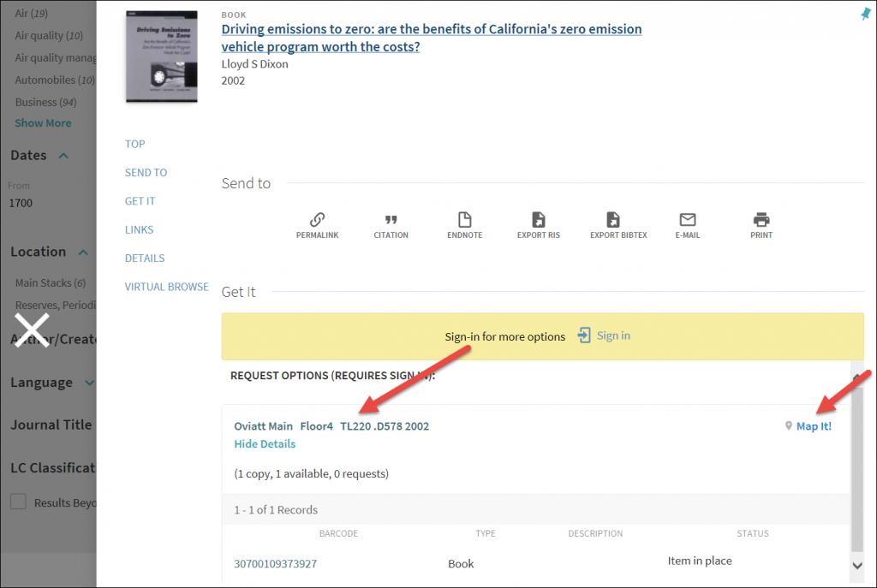Export record to EndNote
Image resolution: width=877 pixels, height=588 pixels.
click(x=464, y=219)
